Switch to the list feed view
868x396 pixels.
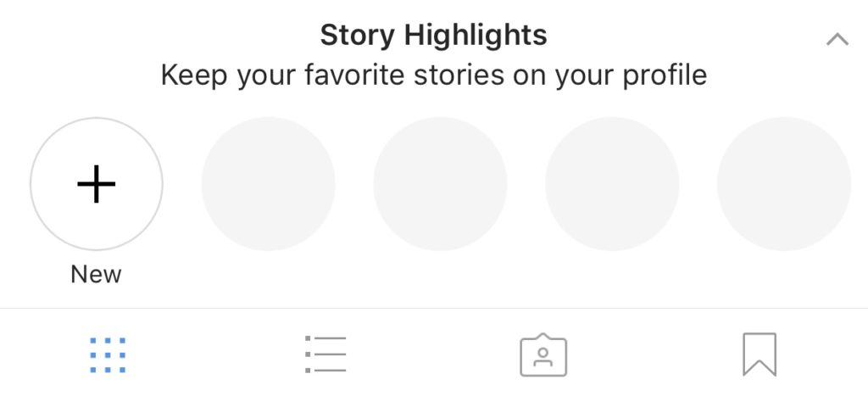pos(325,354)
